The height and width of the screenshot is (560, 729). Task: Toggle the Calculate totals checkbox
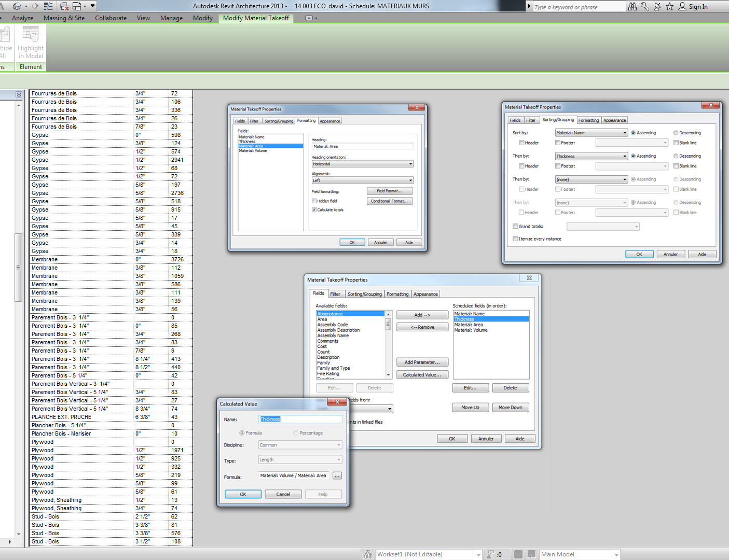[314, 210]
